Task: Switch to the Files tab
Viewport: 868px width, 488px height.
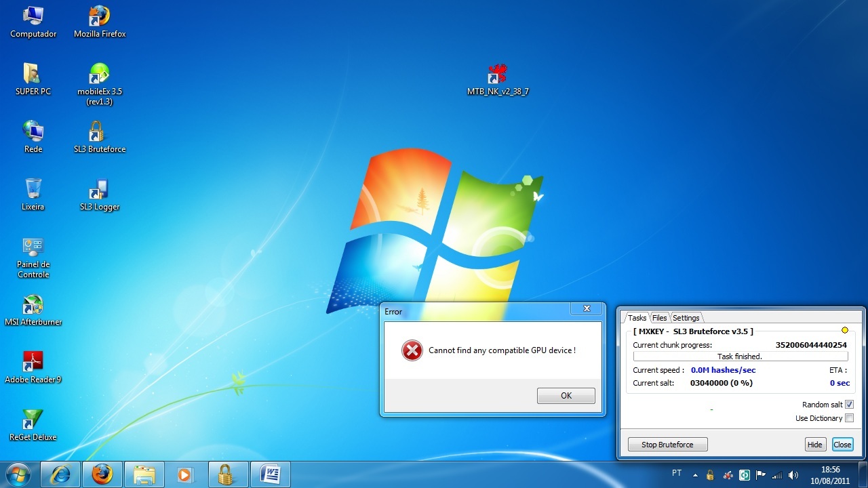Action: coord(659,318)
